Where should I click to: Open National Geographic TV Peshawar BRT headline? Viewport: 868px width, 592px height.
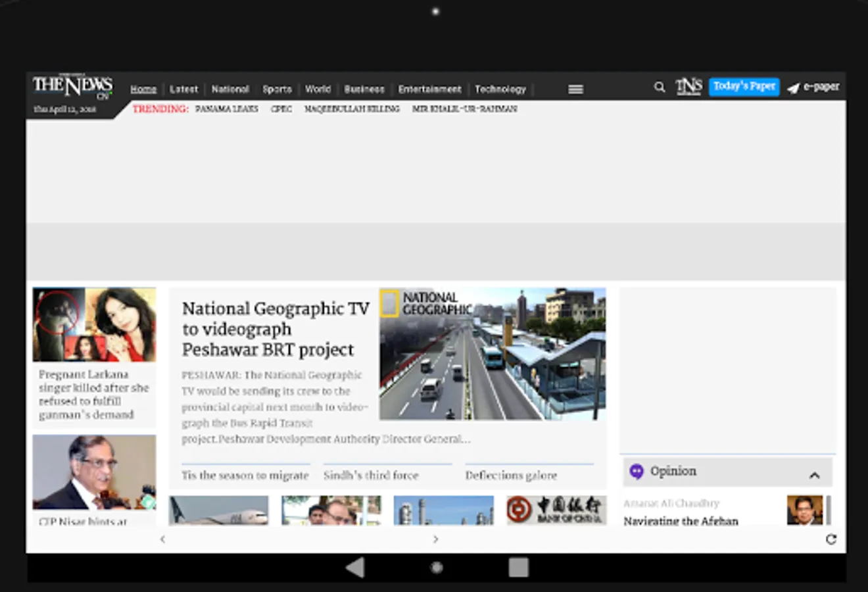(276, 329)
